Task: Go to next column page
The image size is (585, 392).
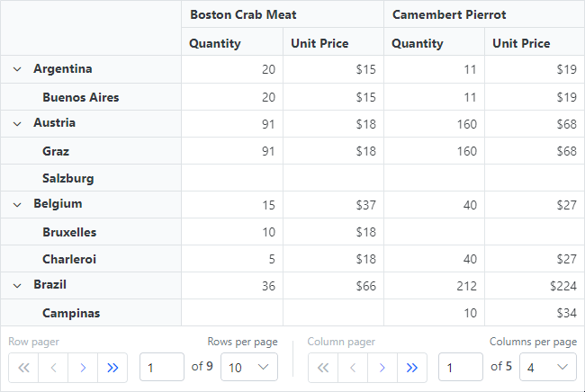Action: pos(382,367)
